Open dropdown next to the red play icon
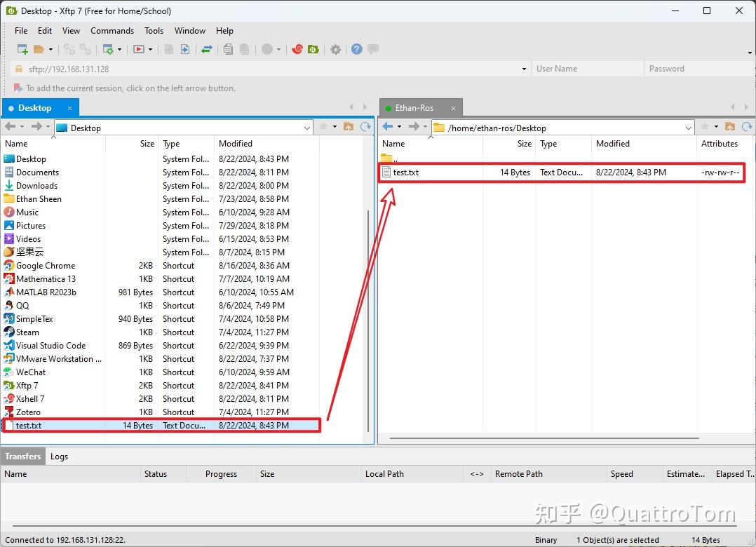Image resolution: width=756 pixels, height=547 pixels. click(150, 49)
